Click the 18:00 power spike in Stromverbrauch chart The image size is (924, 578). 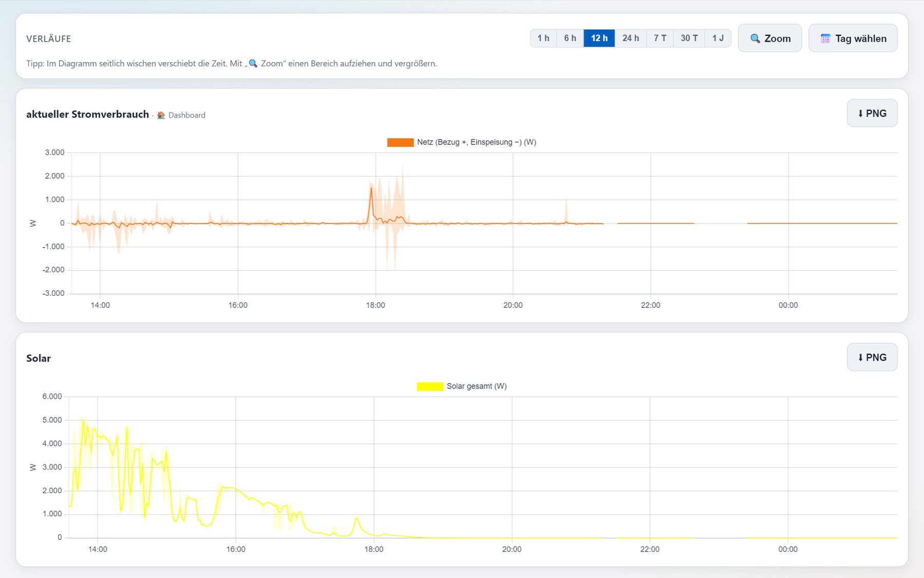tap(371, 189)
